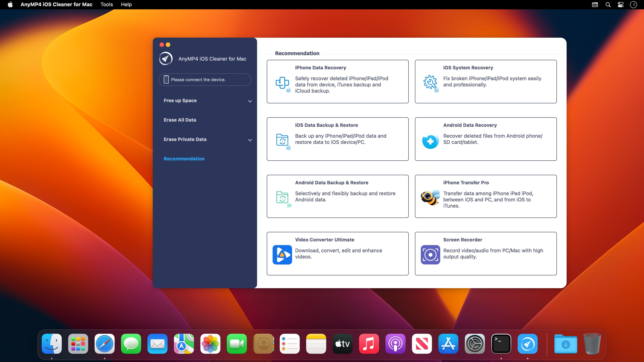Screen dimensions: 644x362
Task: Open the Apple menu
Action: tap(10, 4)
